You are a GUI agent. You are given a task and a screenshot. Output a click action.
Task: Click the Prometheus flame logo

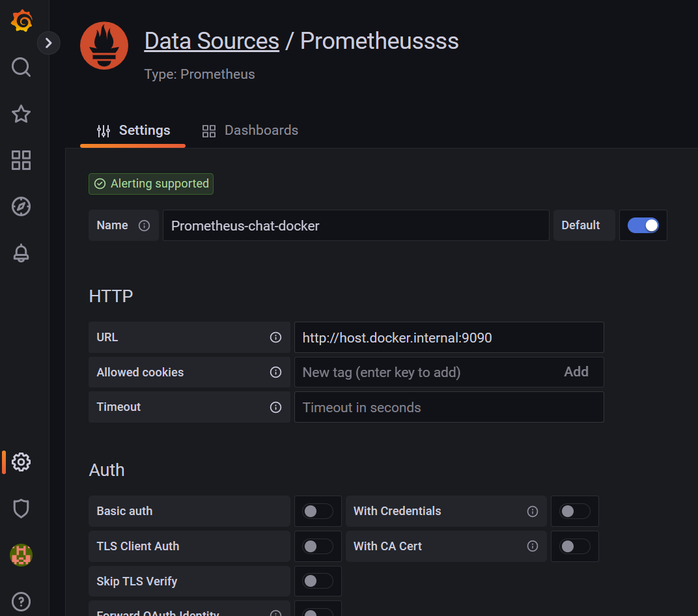pos(104,46)
